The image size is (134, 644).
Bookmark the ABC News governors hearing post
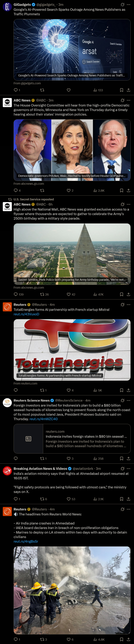pos(122,191)
